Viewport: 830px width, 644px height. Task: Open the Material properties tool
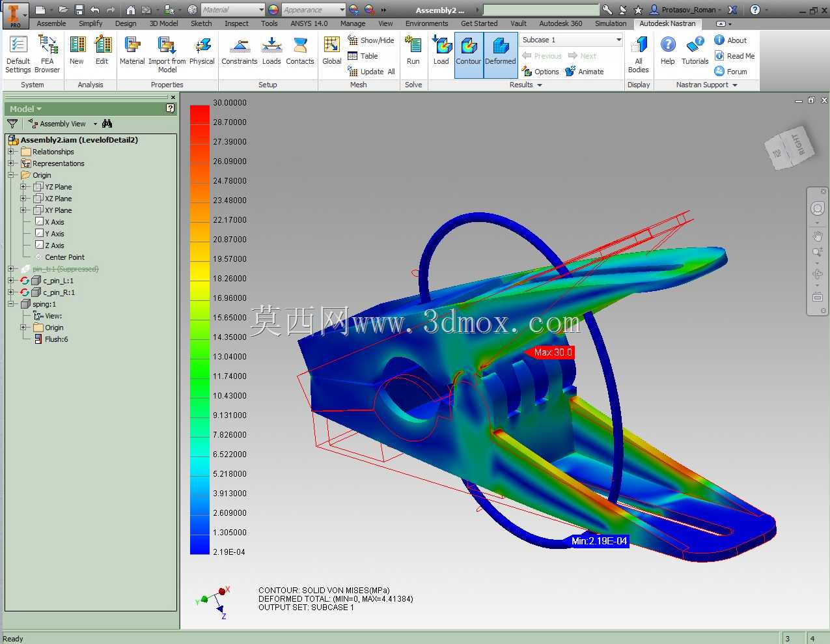[132, 51]
